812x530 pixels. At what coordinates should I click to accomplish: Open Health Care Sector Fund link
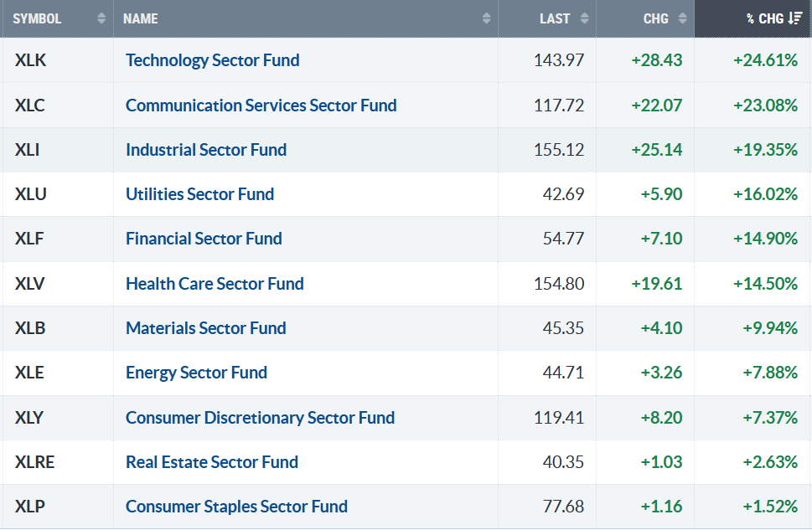pyautogui.click(x=215, y=284)
